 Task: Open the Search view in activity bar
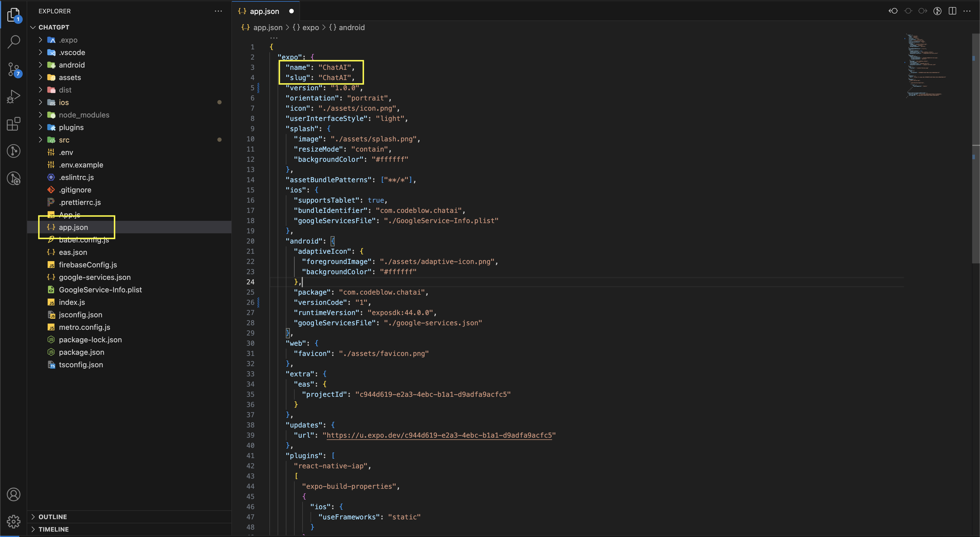point(14,42)
